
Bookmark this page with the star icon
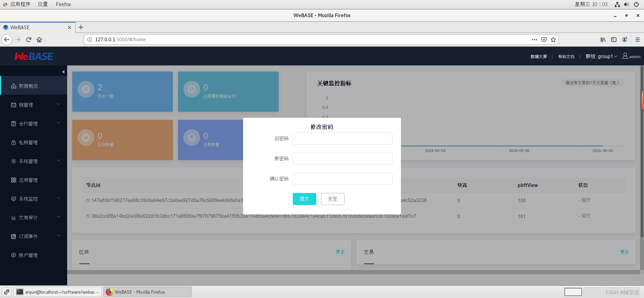[x=553, y=40]
